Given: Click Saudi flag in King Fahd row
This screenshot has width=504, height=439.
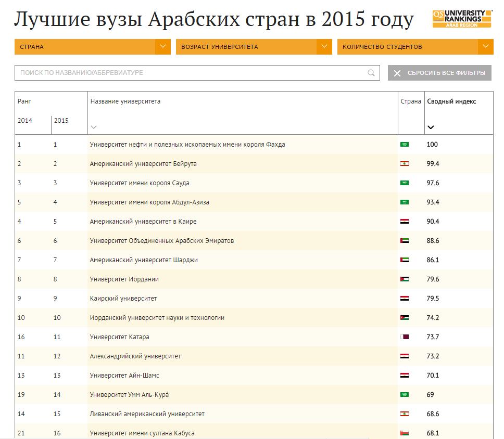Looking at the screenshot, I should (x=405, y=145).
